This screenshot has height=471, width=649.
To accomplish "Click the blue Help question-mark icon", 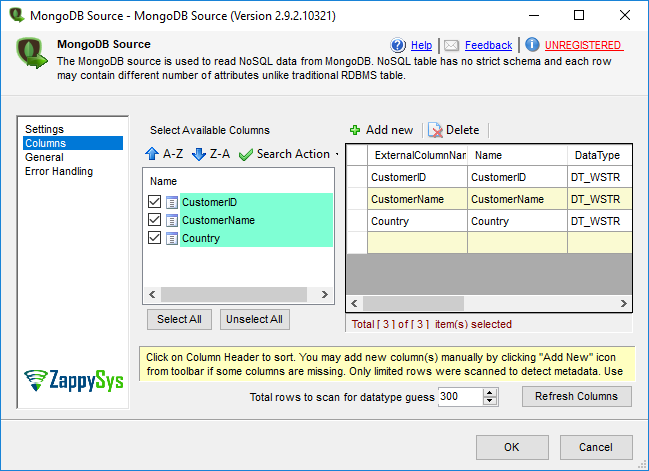I will click(x=398, y=45).
